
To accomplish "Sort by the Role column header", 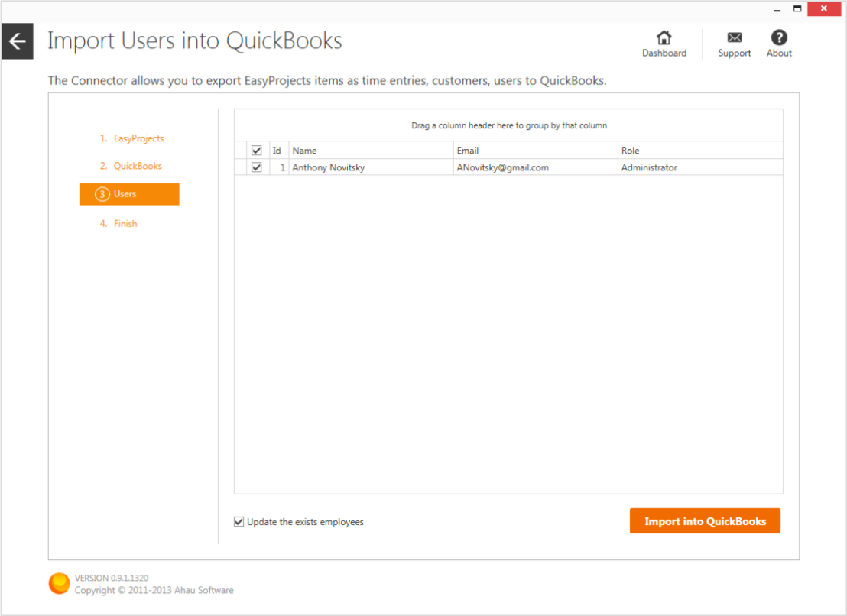I will (x=700, y=151).
